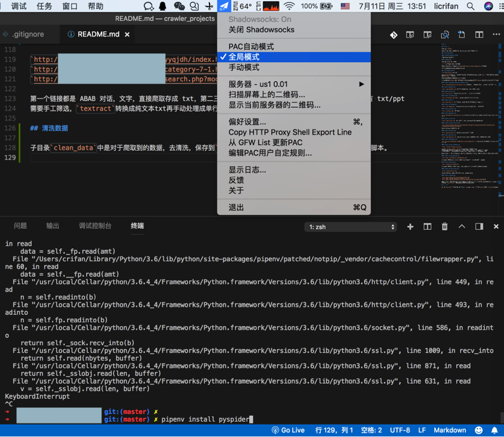Choose 显示当前服务器的二维码 entry
Screen dimensions: 504x437
pos(294,105)
